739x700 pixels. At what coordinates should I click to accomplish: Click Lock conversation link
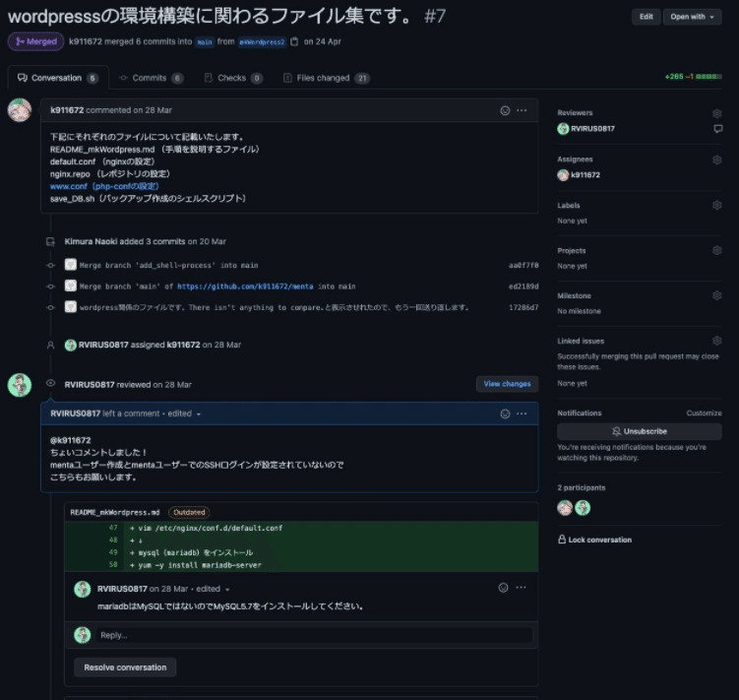[x=594, y=540]
